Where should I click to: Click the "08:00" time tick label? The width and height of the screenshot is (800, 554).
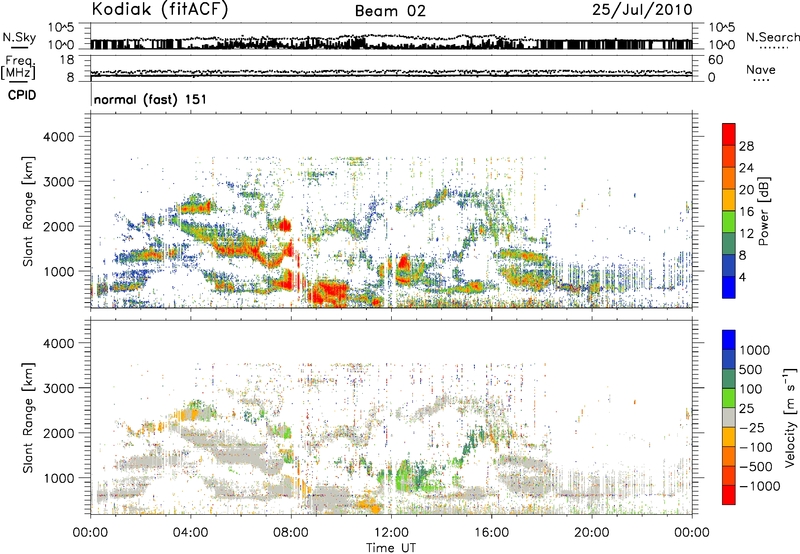pos(291,533)
